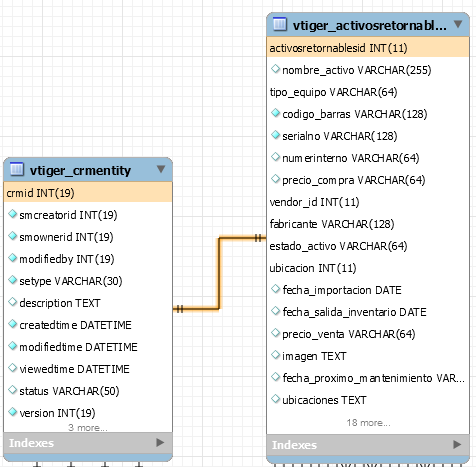Click the diamond icon next to description TEXT

tap(13, 302)
